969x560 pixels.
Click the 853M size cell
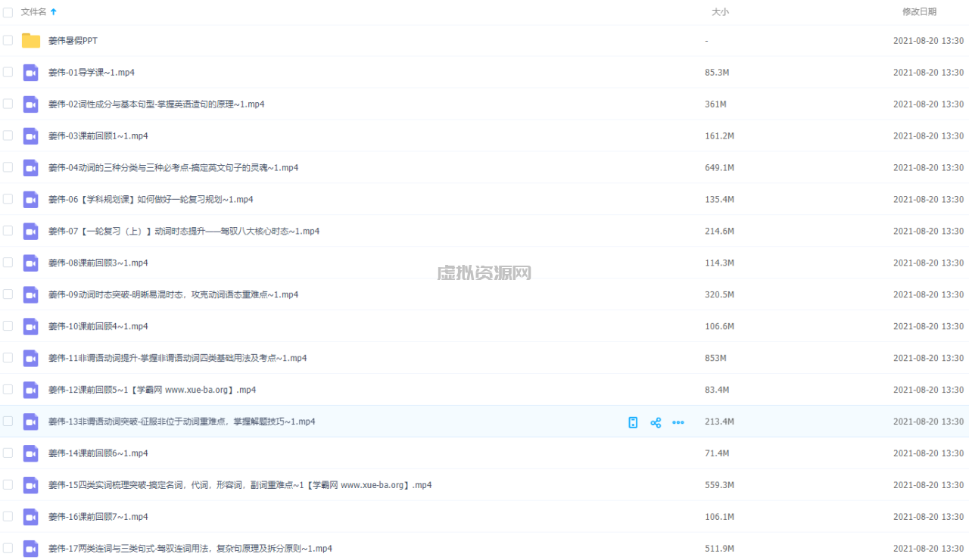coord(715,359)
